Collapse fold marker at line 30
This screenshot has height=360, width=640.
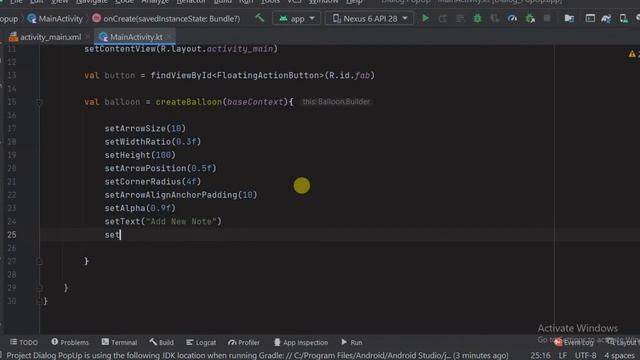40,301
